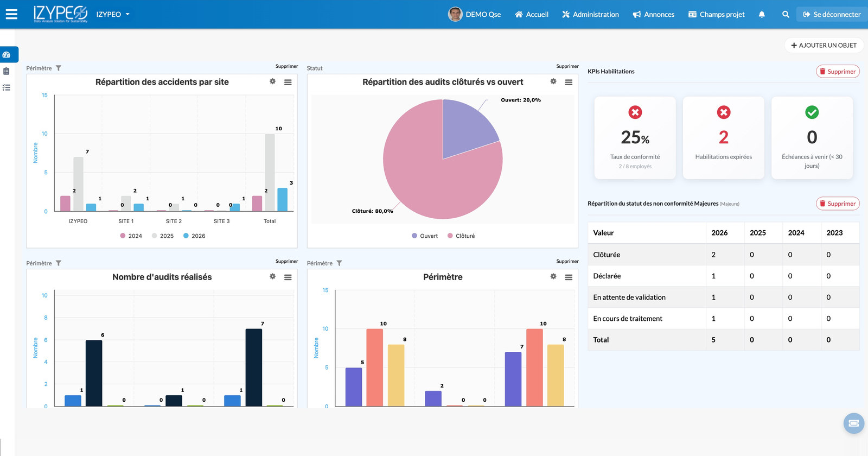Open settings gear of Périmètre chart

point(553,276)
